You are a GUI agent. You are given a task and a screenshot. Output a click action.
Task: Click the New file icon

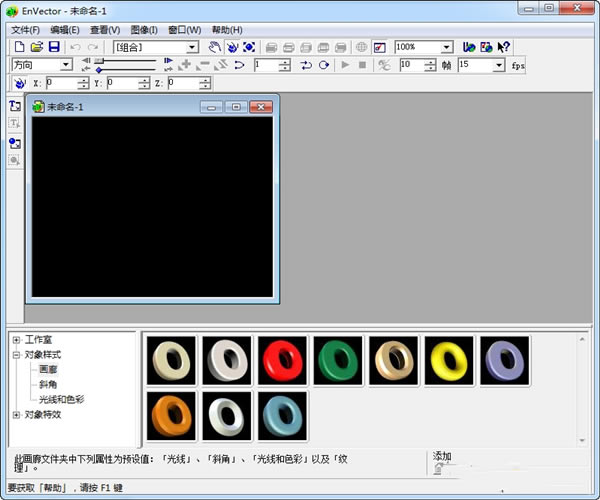point(18,47)
